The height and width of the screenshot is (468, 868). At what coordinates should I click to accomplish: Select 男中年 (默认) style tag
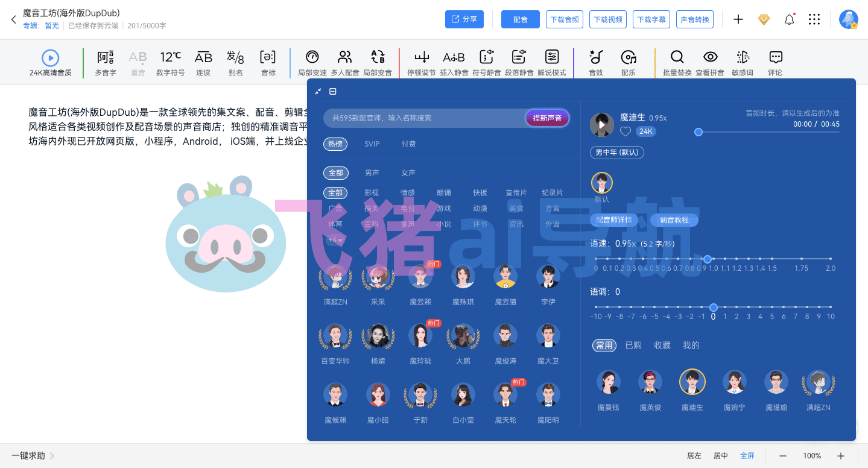(x=616, y=153)
